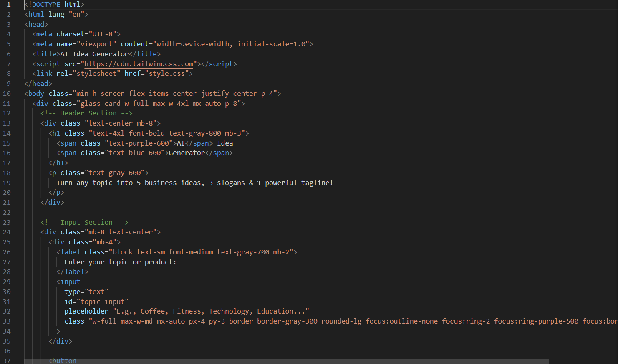The height and width of the screenshot is (364, 618).
Task: Click the horizontal scrollbar below the code
Action: (x=287, y=361)
